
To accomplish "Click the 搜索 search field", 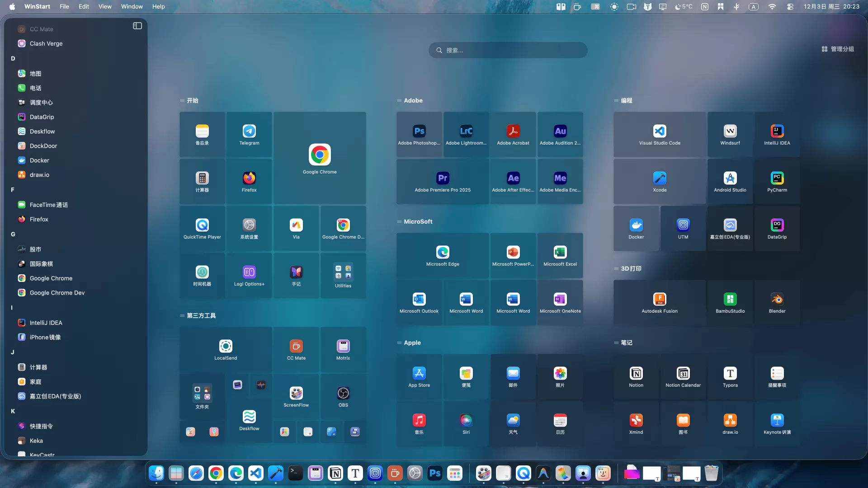I will click(x=508, y=50).
